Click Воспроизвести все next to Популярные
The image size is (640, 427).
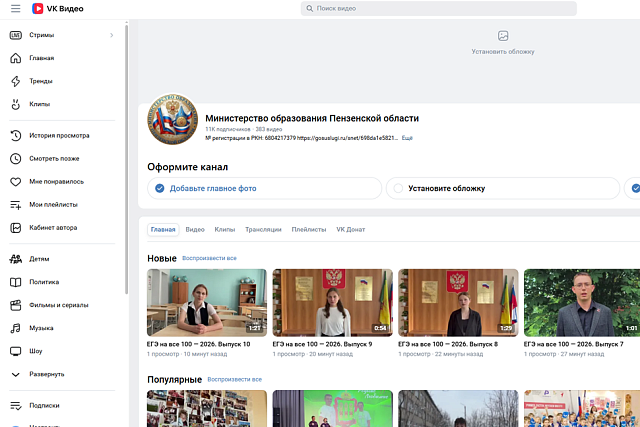point(235,380)
